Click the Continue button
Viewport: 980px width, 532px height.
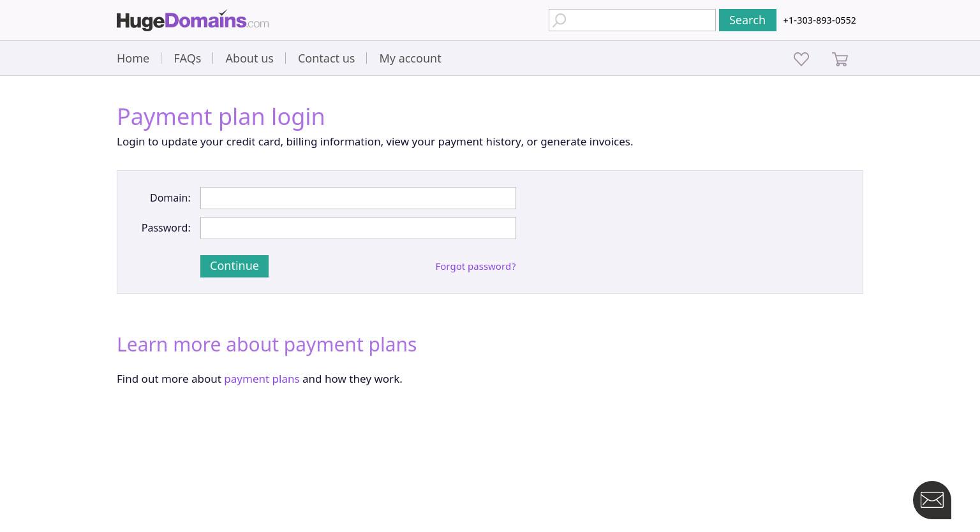pos(234,266)
